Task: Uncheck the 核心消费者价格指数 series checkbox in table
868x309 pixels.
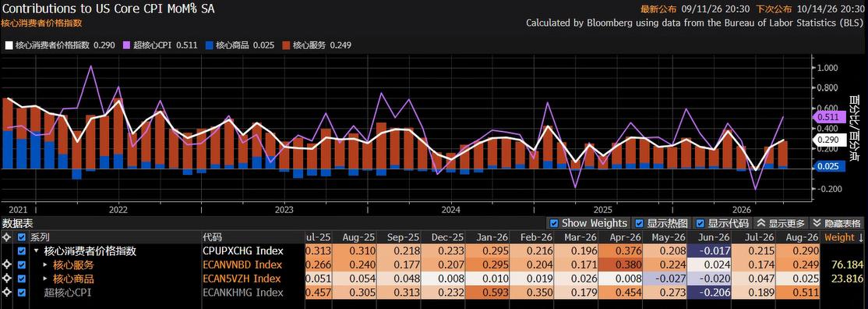Action: pos(22,250)
